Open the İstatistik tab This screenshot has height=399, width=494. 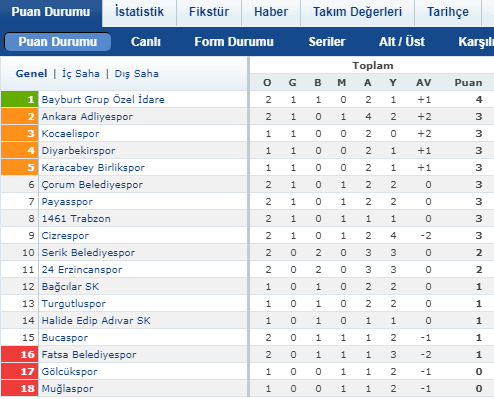click(x=139, y=12)
